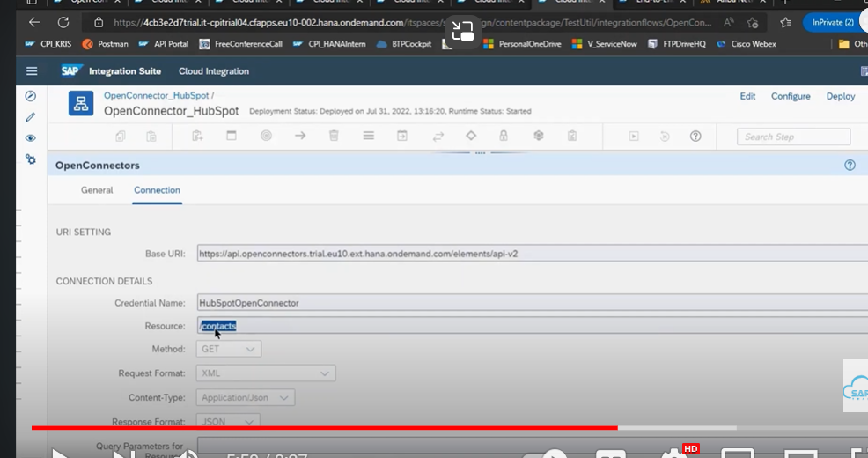The image size is (868, 458).
Task: Click the Copy icon in the iFlow toolbar
Action: click(x=120, y=137)
